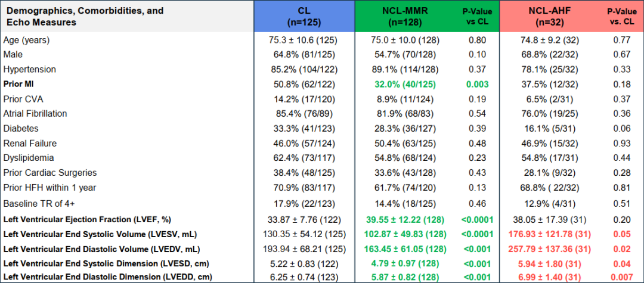Viewport: 644px width, 283px height.
Task: Select the red 0.007 p-value cell
Action: click(620, 276)
